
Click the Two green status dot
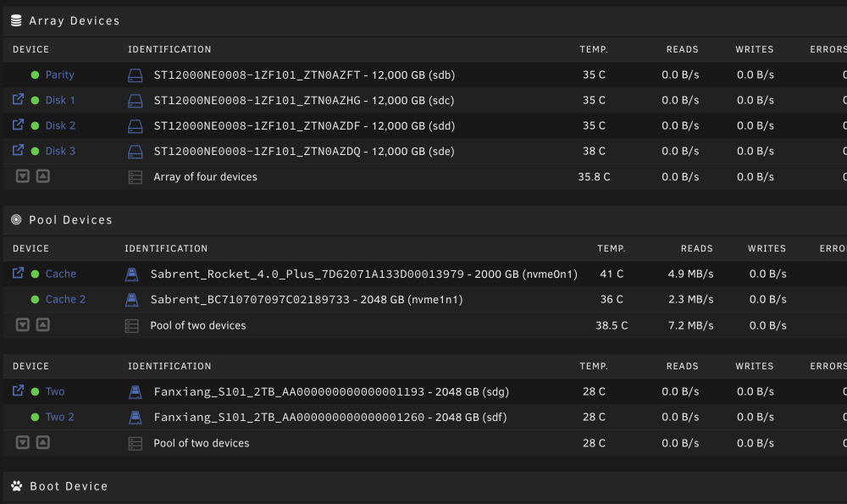pos(35,391)
